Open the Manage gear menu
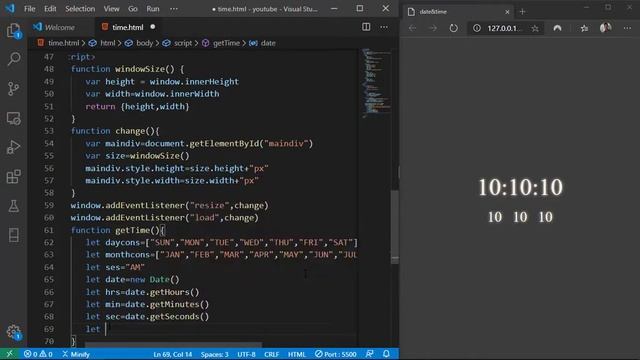The width and height of the screenshot is (640, 360). 13,332
